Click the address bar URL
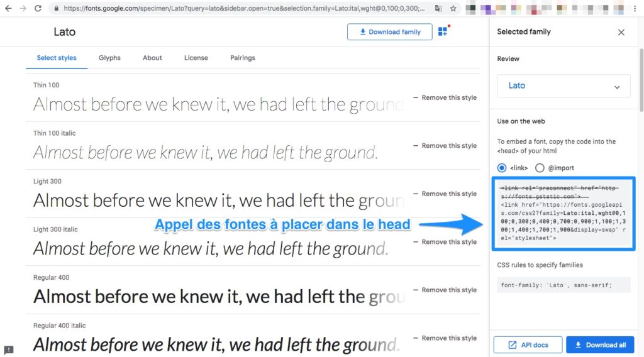Image resolution: width=644 pixels, height=357 pixels. [244, 8]
